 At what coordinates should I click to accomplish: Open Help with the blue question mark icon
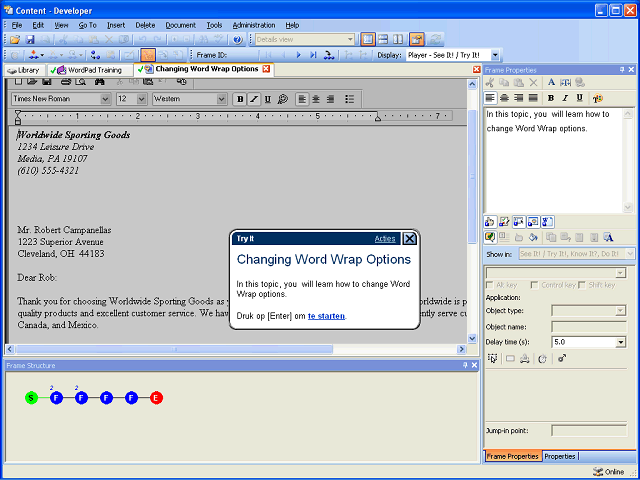[237, 40]
